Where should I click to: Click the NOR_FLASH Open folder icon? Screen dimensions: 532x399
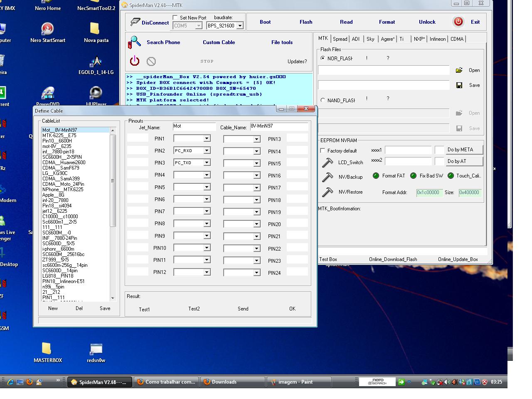459,70
